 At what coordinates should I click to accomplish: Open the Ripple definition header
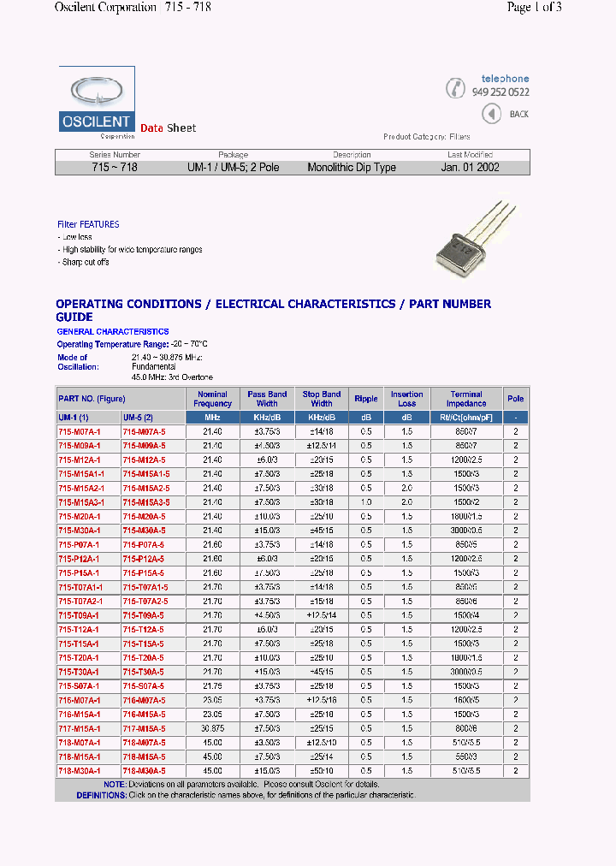tap(366, 399)
